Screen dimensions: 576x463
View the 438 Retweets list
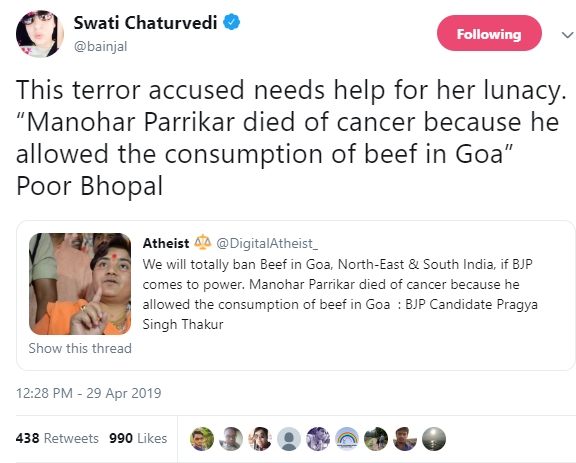(57, 438)
